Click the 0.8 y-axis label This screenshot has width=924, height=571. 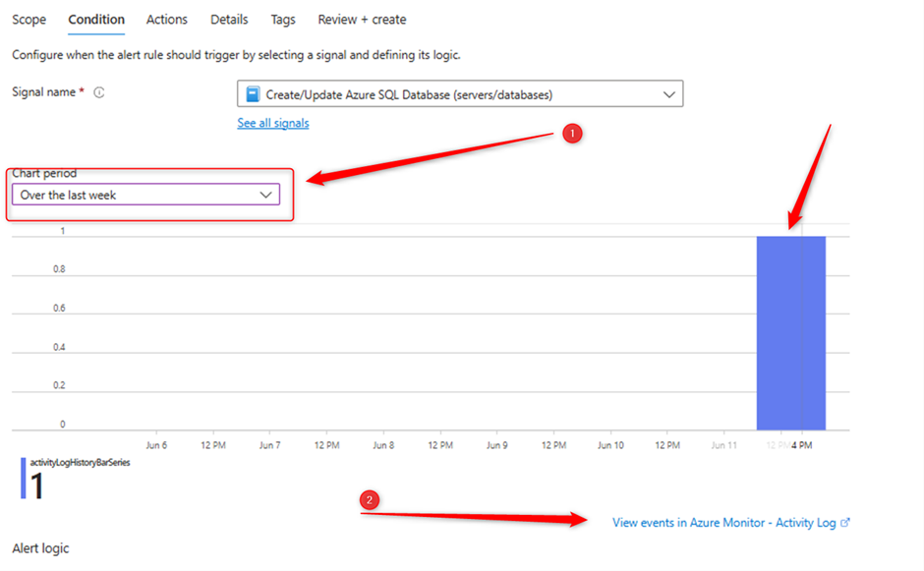pos(59,268)
